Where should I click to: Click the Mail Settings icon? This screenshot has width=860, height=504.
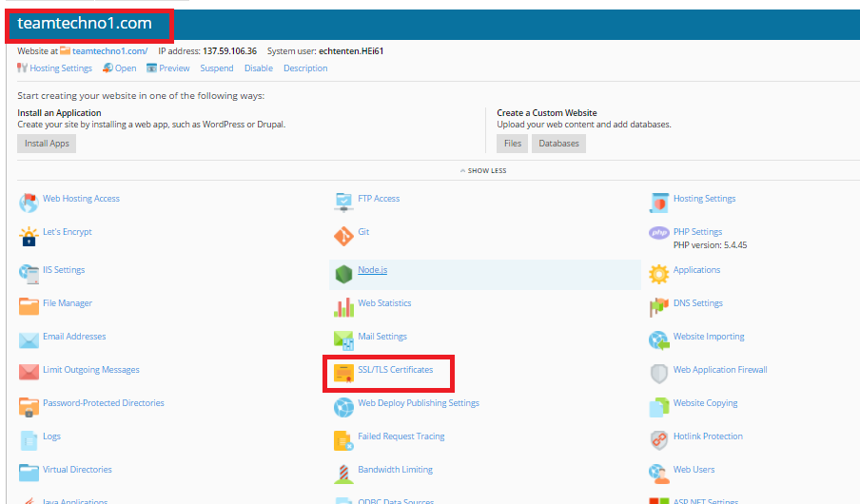coord(343,340)
